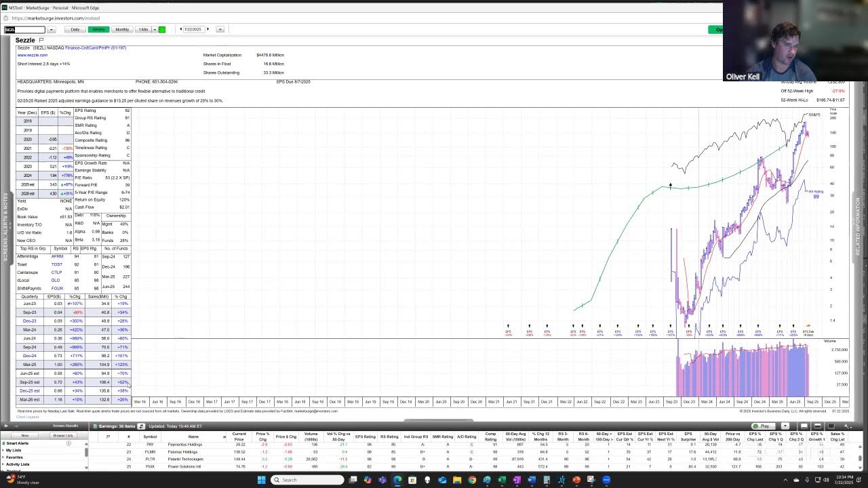This screenshot has width=868, height=488.
Task: Click the back arrow in Screen Results panel
Action: click(6, 426)
